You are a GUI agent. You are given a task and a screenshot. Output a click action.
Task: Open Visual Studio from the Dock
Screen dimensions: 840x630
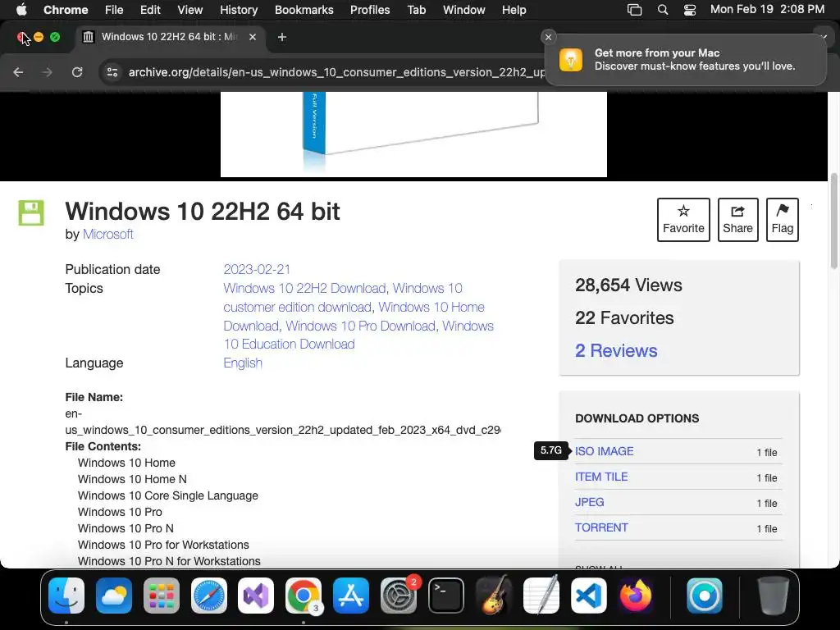[256, 596]
